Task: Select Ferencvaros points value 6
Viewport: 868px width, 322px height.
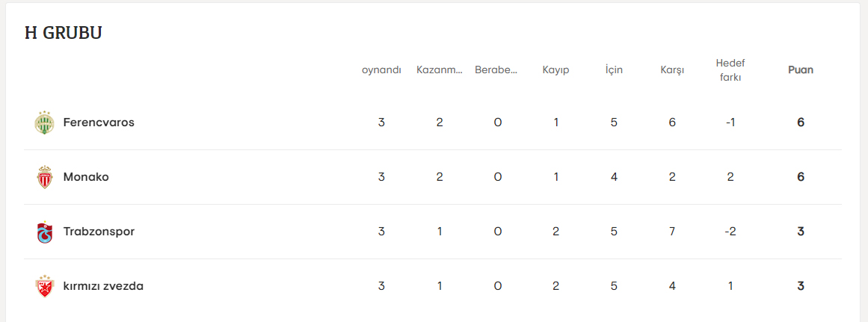Action: pyautogui.click(x=801, y=123)
